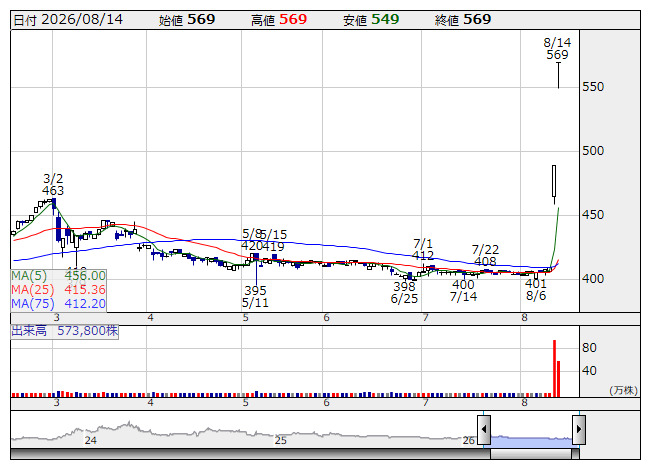This screenshot has height=470, width=653.
Task: Click the MA(75) 412.20 legend entry
Action: click(58, 304)
